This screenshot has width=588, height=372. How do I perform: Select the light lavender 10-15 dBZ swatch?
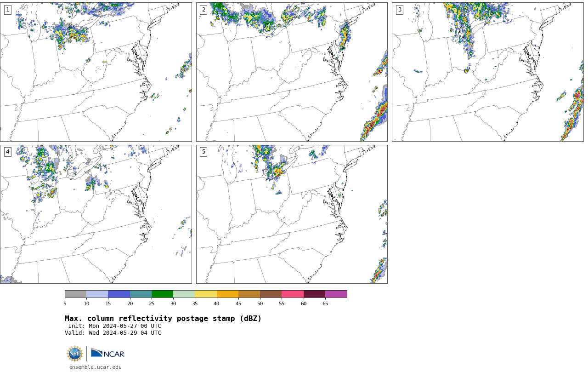[x=97, y=294]
